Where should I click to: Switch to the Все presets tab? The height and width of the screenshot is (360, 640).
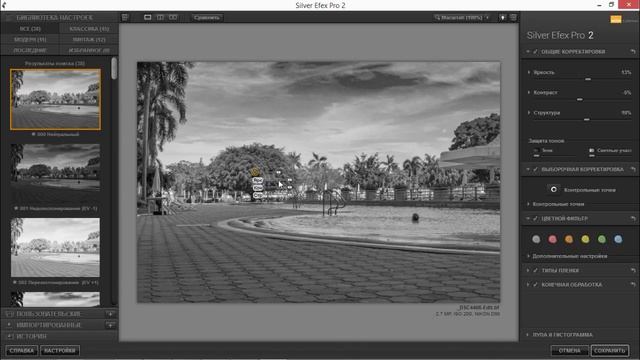coord(30,29)
